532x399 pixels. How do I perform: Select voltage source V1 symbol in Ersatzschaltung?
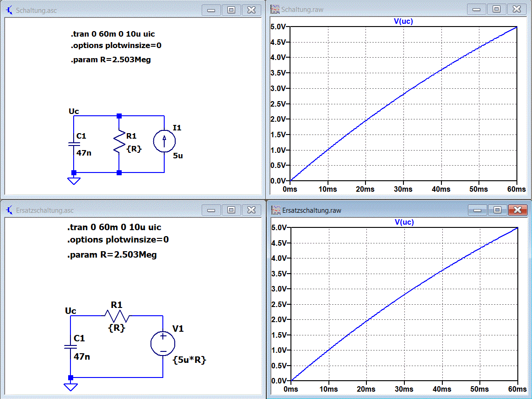pos(163,344)
